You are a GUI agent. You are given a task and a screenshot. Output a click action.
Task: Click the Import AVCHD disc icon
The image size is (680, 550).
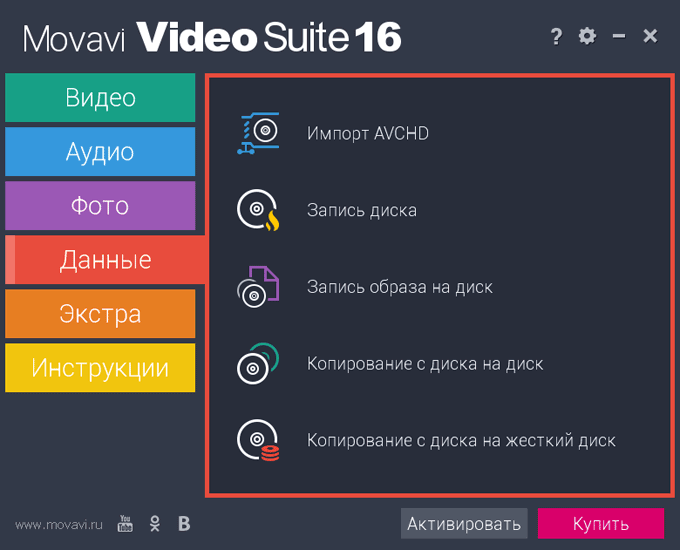(258, 133)
